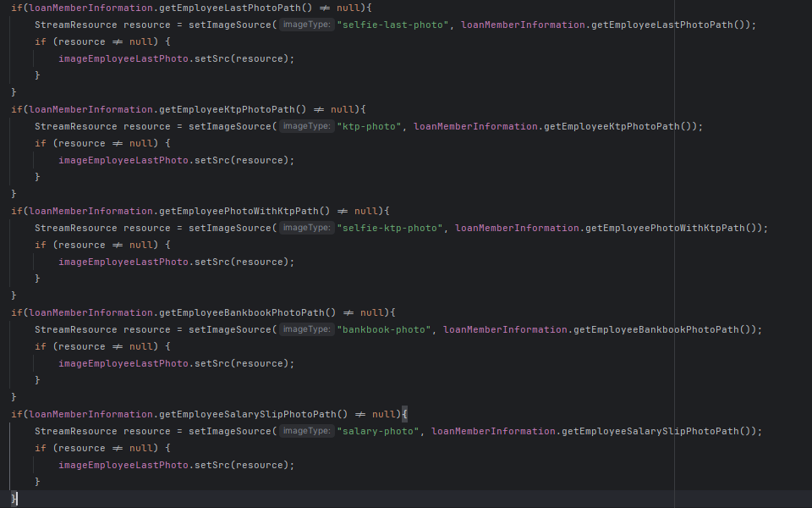Click the imageType hint before "selfie-ktp-photo"
The image size is (812, 508).
point(306,228)
